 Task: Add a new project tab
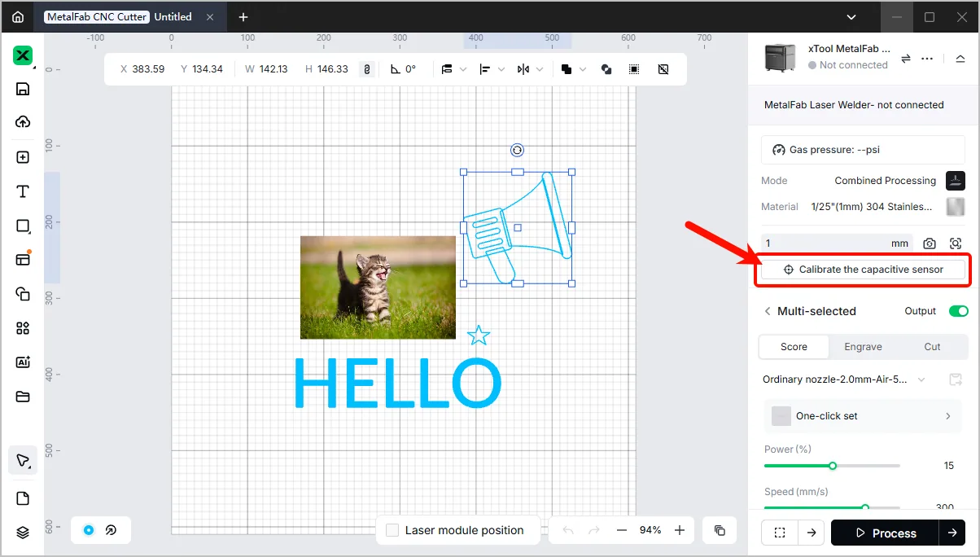coord(243,17)
